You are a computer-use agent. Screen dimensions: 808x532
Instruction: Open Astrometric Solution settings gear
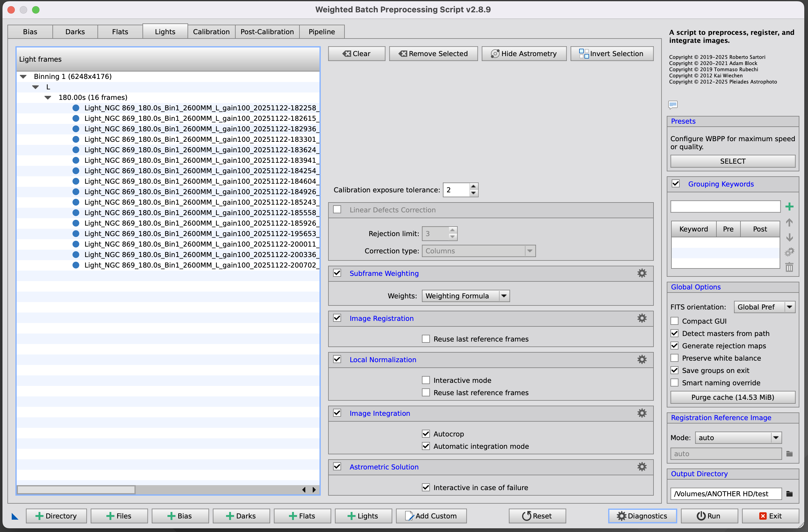pyautogui.click(x=641, y=467)
